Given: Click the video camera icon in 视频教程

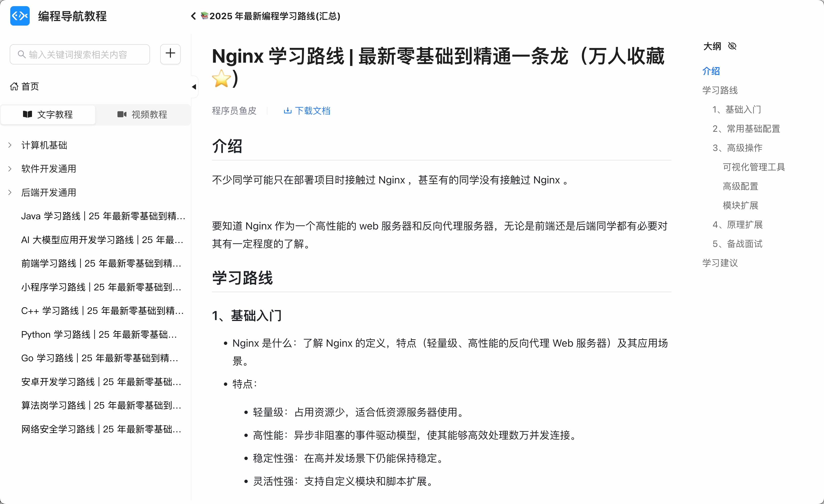Looking at the screenshot, I should (122, 114).
